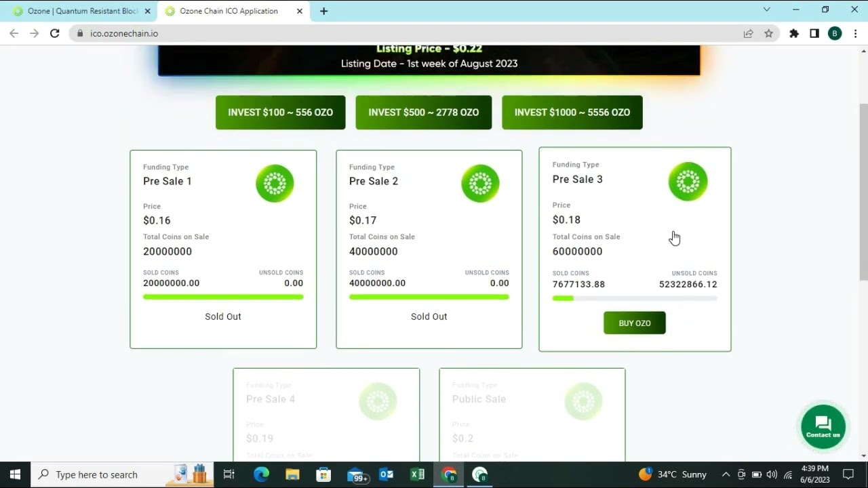868x488 pixels.
Task: Click the browser forward arrow
Action: pos(35,33)
